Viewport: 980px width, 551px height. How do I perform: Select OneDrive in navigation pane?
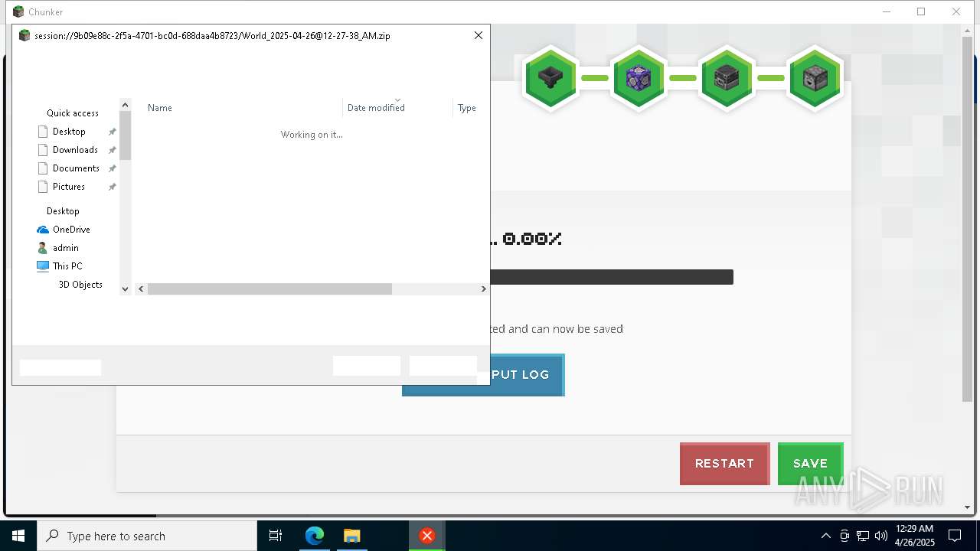point(71,230)
